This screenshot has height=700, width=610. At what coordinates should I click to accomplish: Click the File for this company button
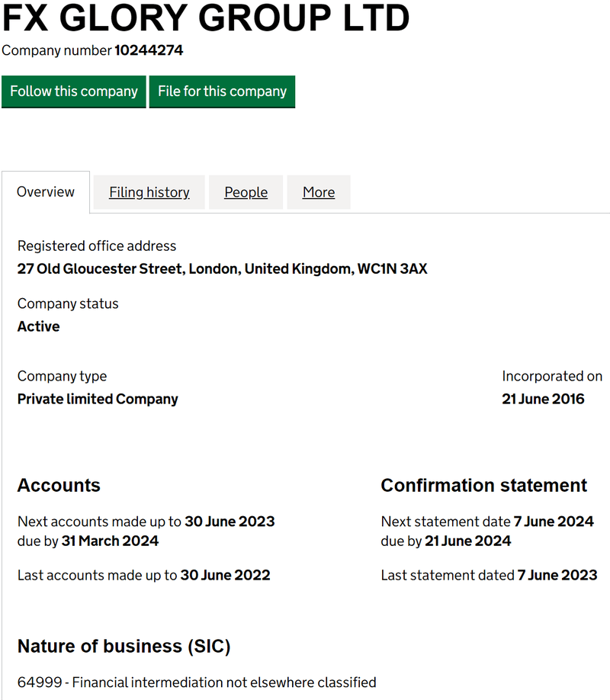tap(222, 91)
